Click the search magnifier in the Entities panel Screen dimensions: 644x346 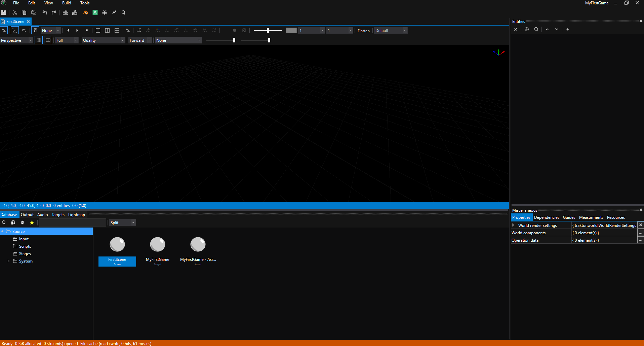pos(536,29)
